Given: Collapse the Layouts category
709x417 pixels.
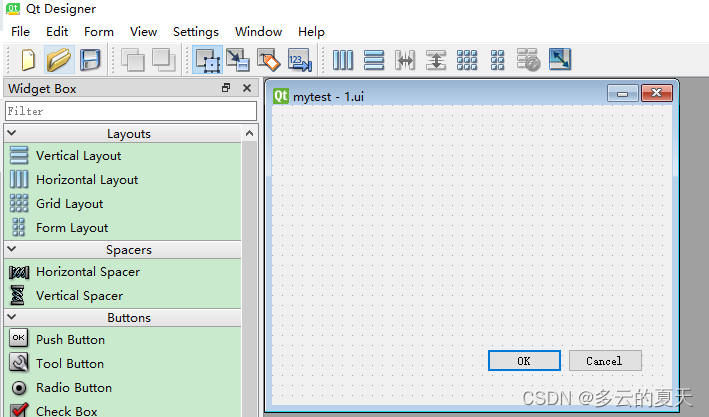Looking at the screenshot, I should (x=12, y=133).
